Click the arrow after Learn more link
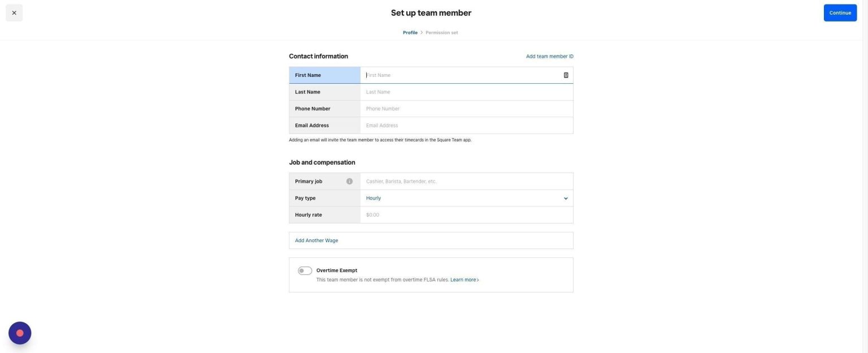 coord(478,279)
